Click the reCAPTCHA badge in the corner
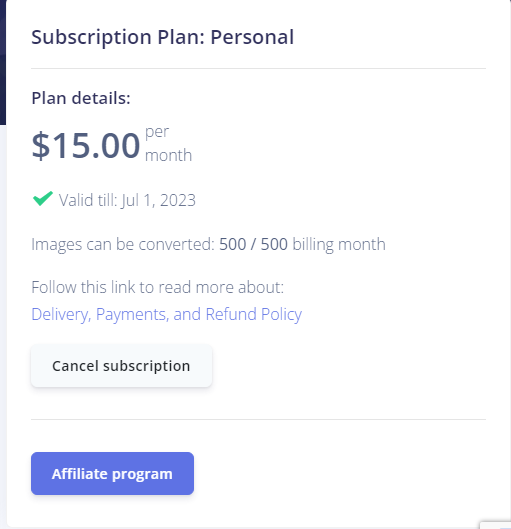 point(495,525)
